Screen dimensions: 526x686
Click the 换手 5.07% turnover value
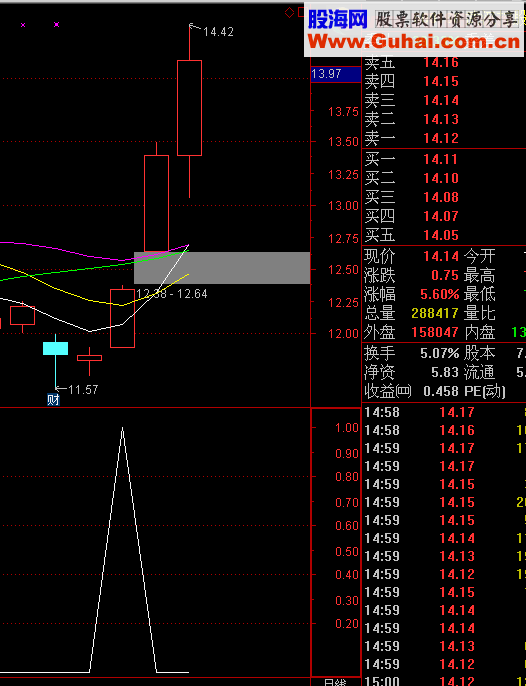click(x=440, y=353)
